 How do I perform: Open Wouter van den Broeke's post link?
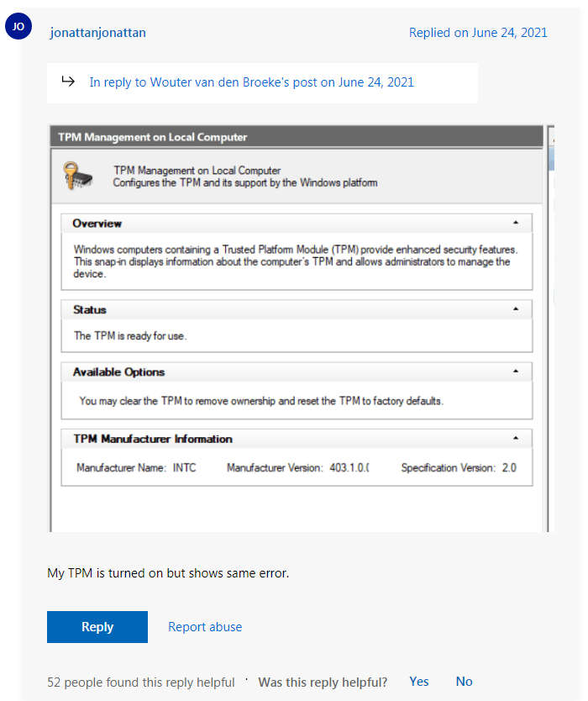click(251, 82)
